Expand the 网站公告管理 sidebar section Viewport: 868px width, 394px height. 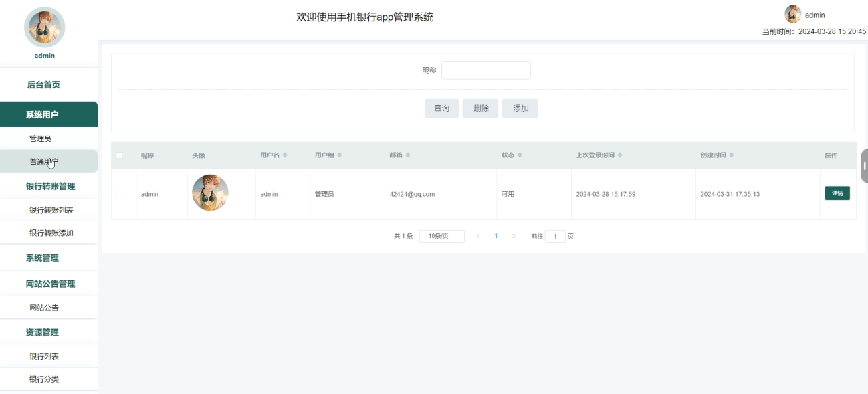[49, 284]
